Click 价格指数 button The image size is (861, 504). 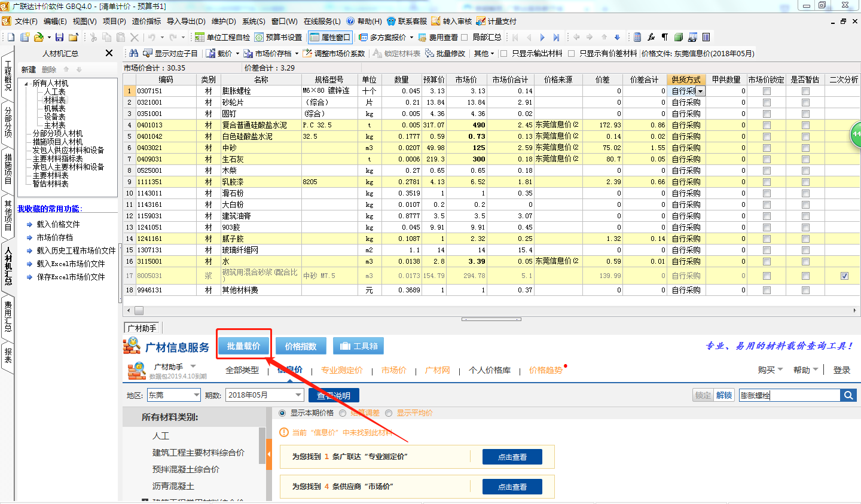tap(301, 346)
